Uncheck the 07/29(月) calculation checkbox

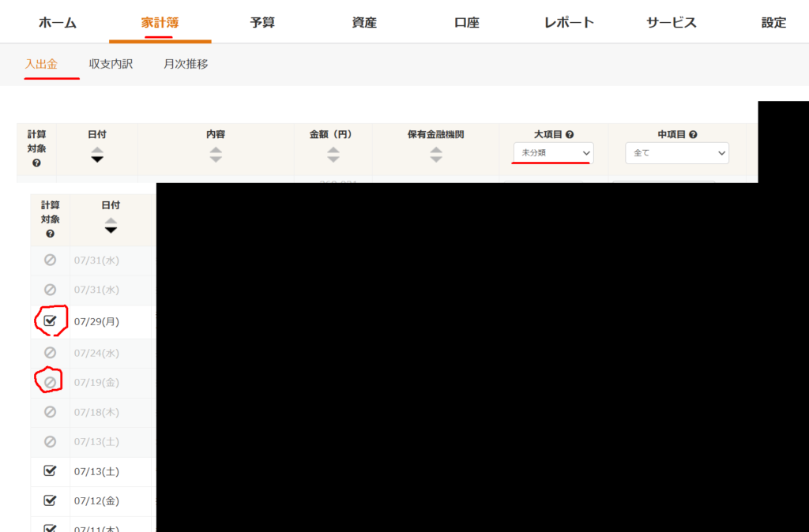50,321
